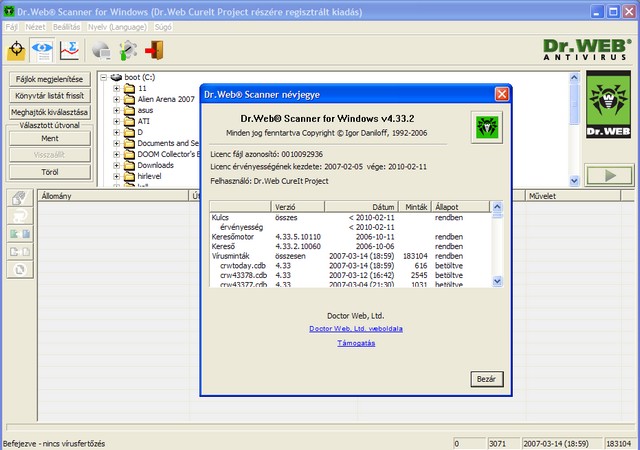Click the Kereső row with 4.33.2.10060

[x=350, y=247]
